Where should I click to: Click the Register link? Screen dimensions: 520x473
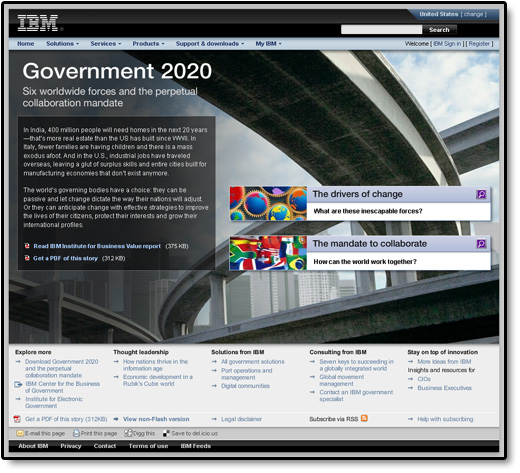pos(479,44)
